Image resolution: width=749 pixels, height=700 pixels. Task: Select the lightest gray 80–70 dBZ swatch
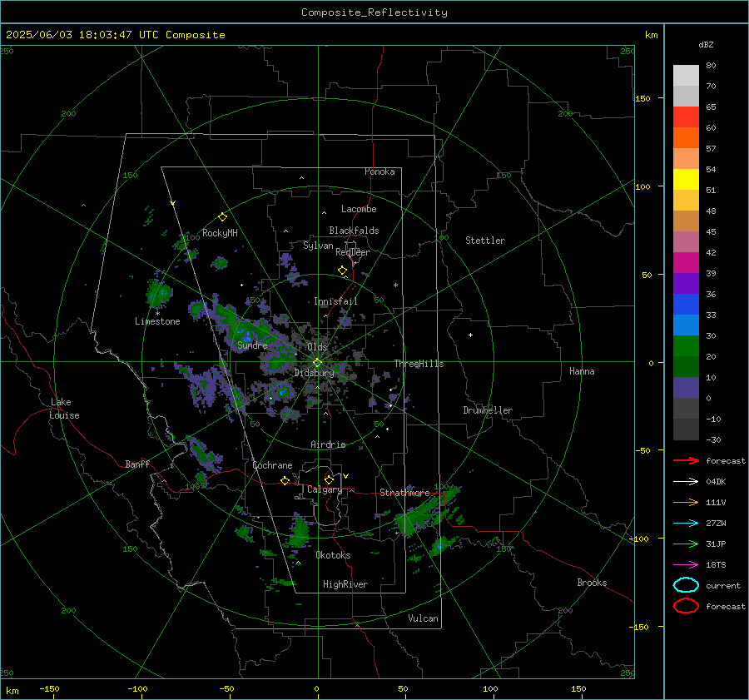click(x=686, y=75)
